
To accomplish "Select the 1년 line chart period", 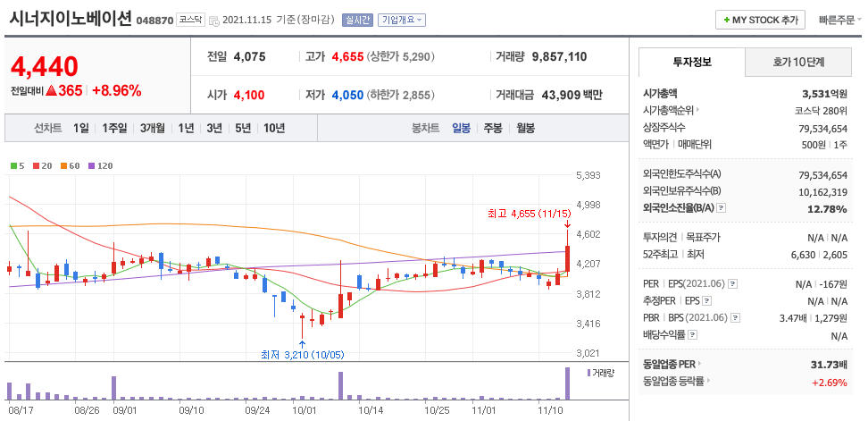I will (186, 129).
